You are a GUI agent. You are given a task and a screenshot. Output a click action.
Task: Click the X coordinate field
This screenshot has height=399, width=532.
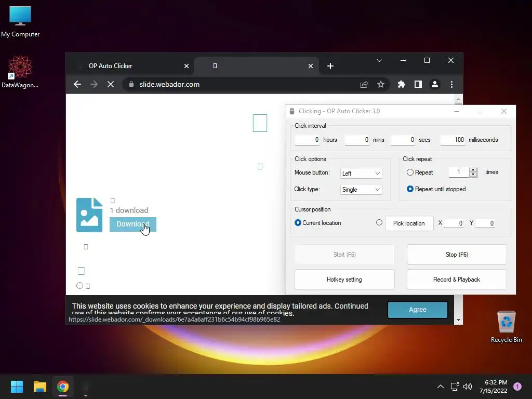click(x=454, y=223)
